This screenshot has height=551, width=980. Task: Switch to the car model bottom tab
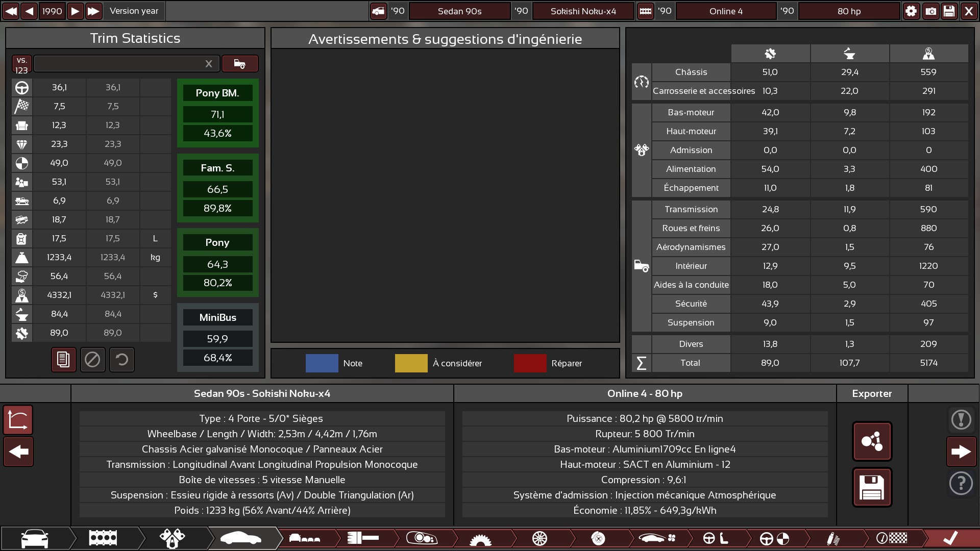click(x=35, y=538)
